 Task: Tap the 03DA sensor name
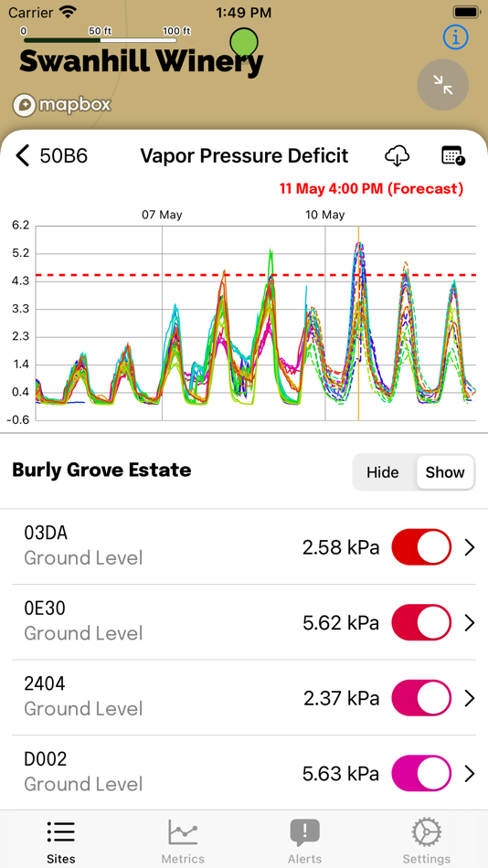point(46,533)
